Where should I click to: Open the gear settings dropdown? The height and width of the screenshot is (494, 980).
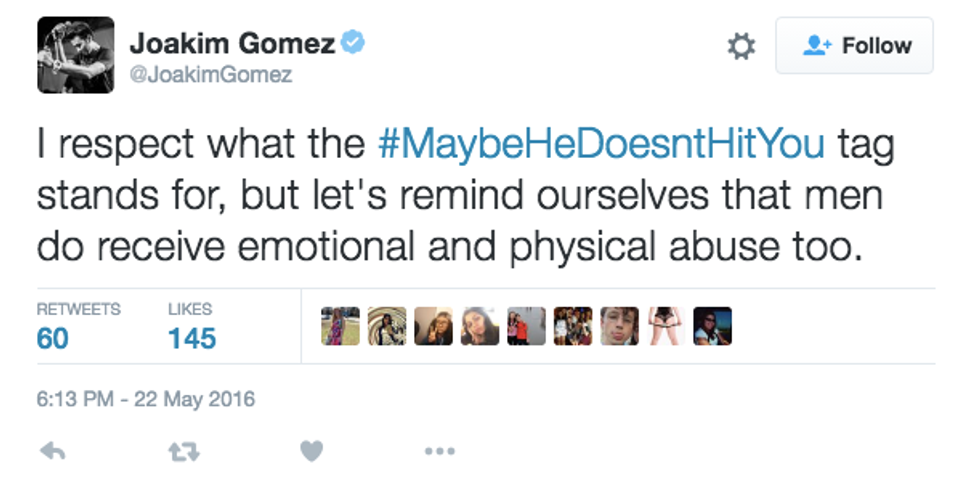[x=741, y=47]
